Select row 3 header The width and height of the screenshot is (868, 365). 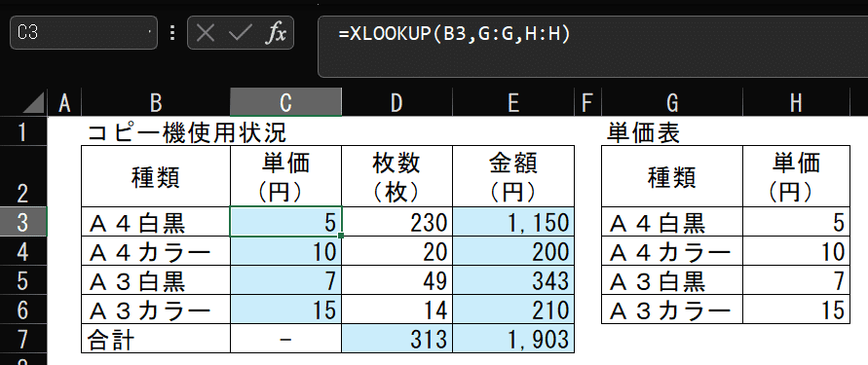tap(23, 222)
